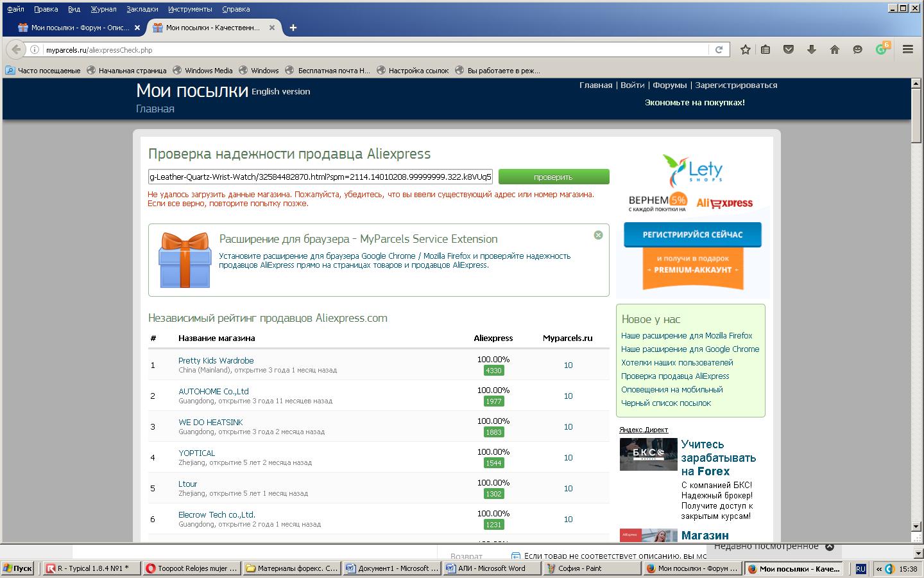Open 'Черный список посылок' link
This screenshot has height=578, width=924.
coord(666,403)
